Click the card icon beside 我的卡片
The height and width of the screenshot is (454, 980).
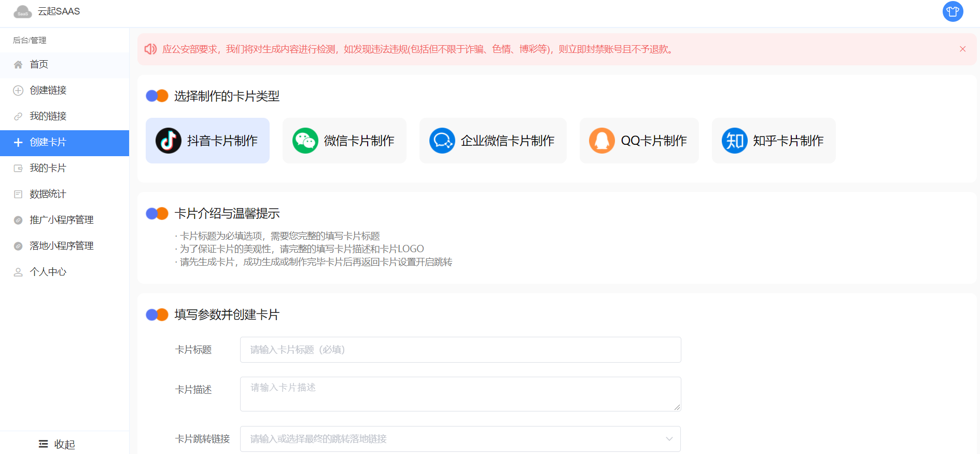tap(18, 168)
